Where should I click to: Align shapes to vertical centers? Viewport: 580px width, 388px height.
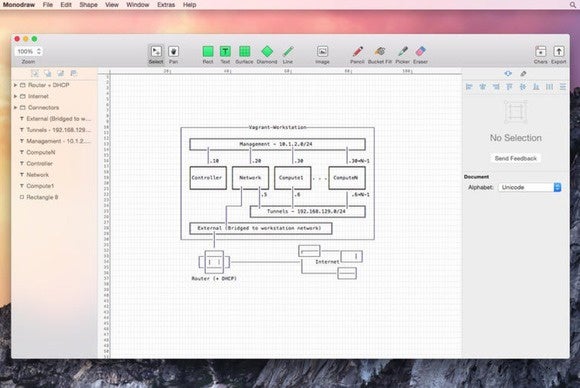[x=523, y=87]
